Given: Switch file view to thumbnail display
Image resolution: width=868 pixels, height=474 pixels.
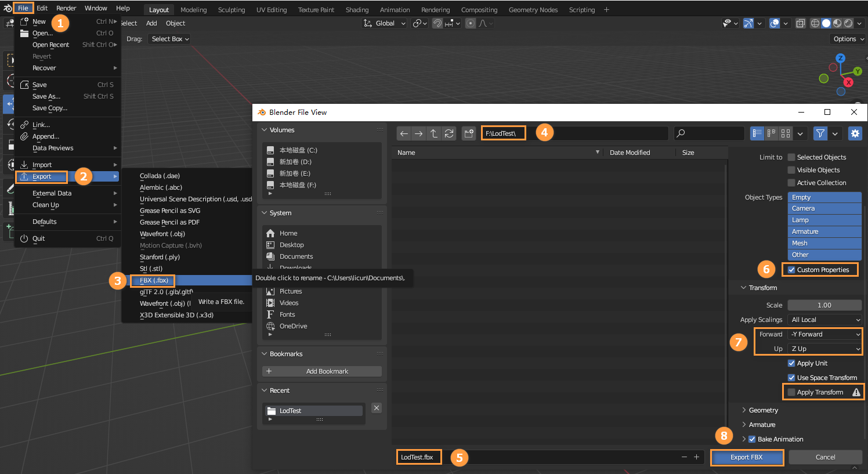Looking at the screenshot, I should (786, 133).
